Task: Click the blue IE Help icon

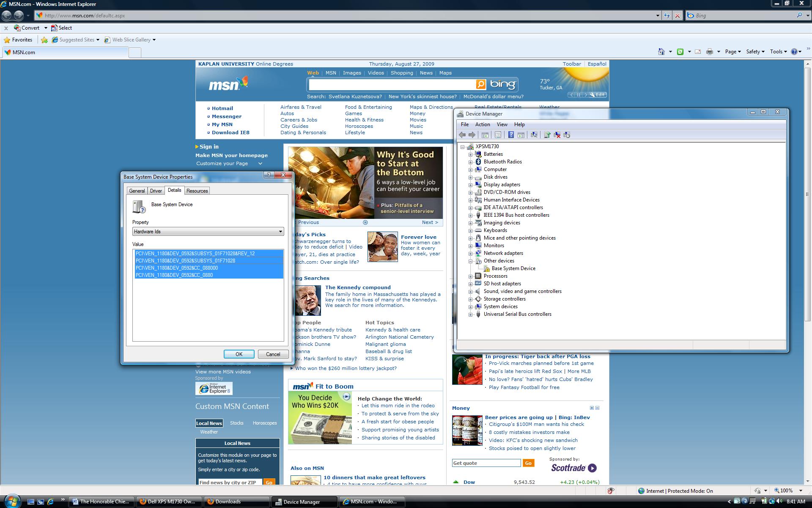Action: point(794,52)
